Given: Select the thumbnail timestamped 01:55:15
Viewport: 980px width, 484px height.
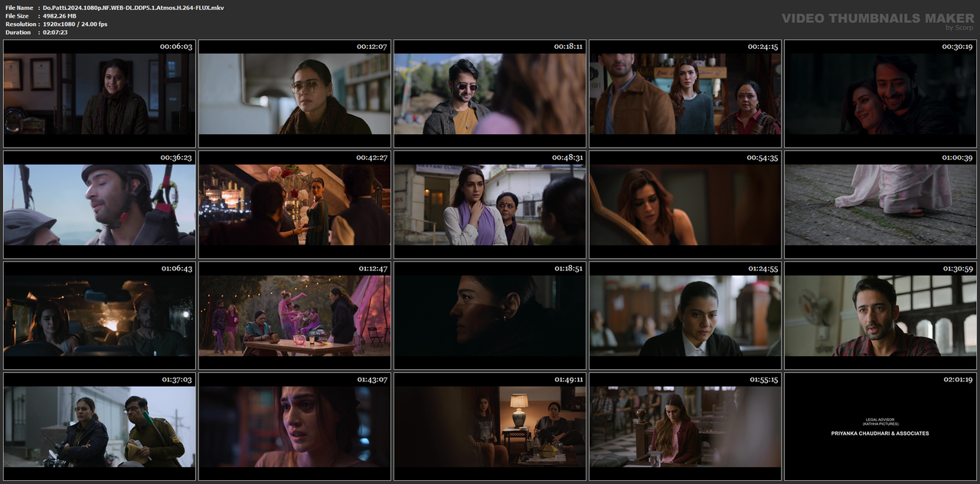Looking at the screenshot, I should 685,427.
